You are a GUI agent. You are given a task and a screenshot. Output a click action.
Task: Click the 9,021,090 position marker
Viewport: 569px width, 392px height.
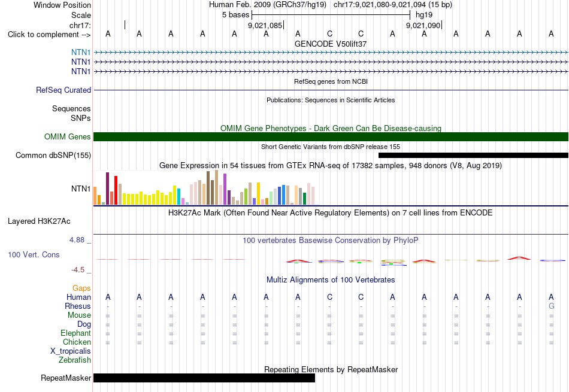pos(423,25)
